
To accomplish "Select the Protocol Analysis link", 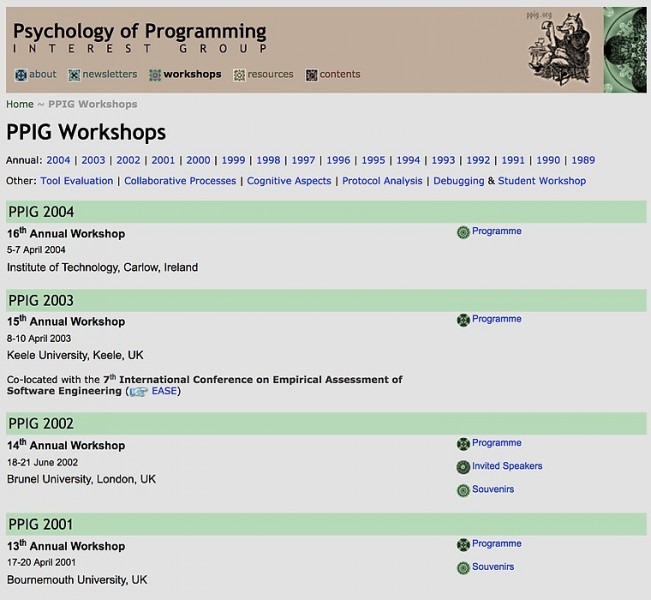I will (382, 181).
